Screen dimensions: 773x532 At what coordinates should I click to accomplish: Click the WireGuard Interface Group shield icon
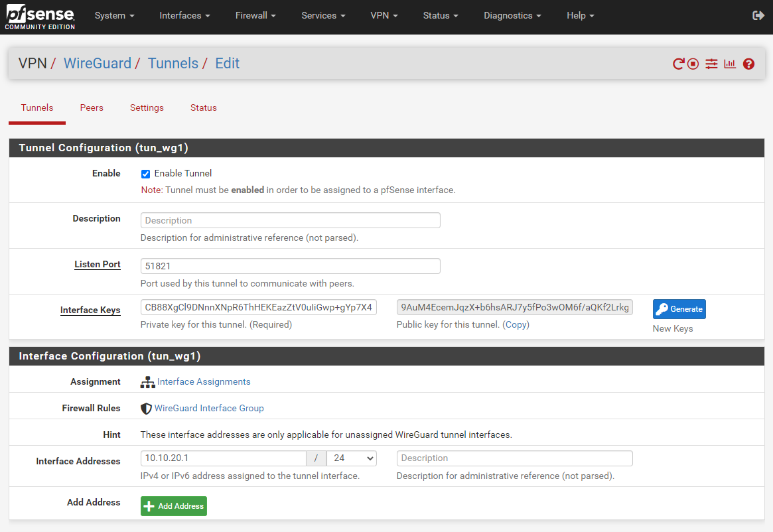(x=147, y=409)
